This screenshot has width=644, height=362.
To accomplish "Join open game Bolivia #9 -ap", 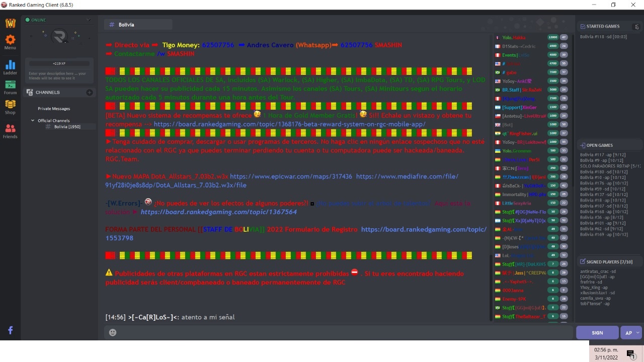I will click(603, 160).
